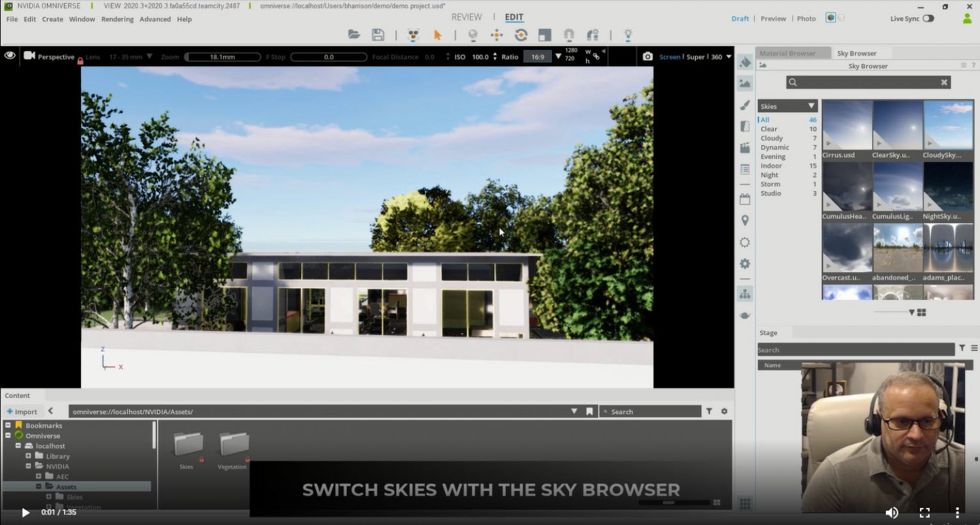Click the camera capture icon
This screenshot has height=525, width=980.
pos(647,57)
